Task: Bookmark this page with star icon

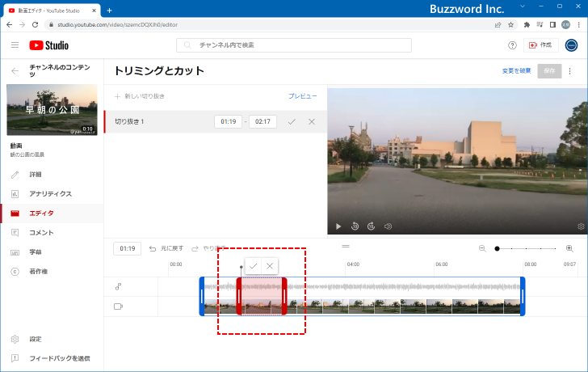Action: pyautogui.click(x=510, y=25)
